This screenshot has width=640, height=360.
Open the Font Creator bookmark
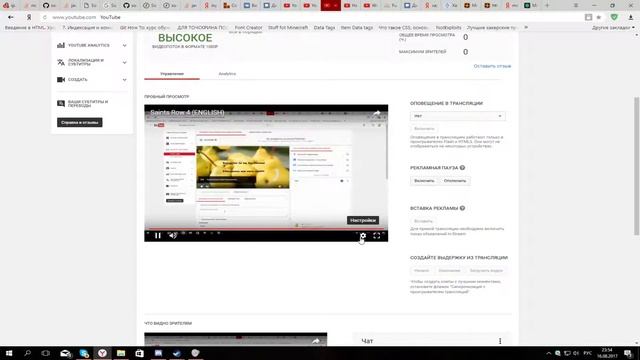248,28
